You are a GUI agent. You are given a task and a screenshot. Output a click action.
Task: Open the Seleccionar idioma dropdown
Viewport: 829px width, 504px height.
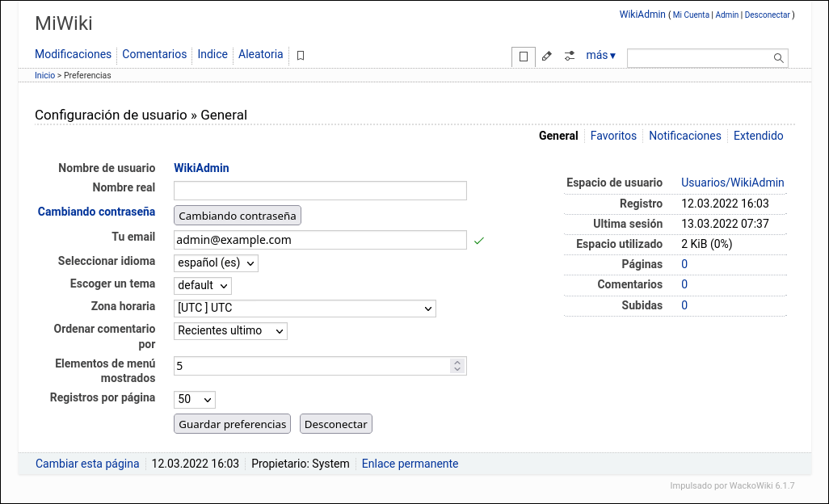(x=216, y=263)
